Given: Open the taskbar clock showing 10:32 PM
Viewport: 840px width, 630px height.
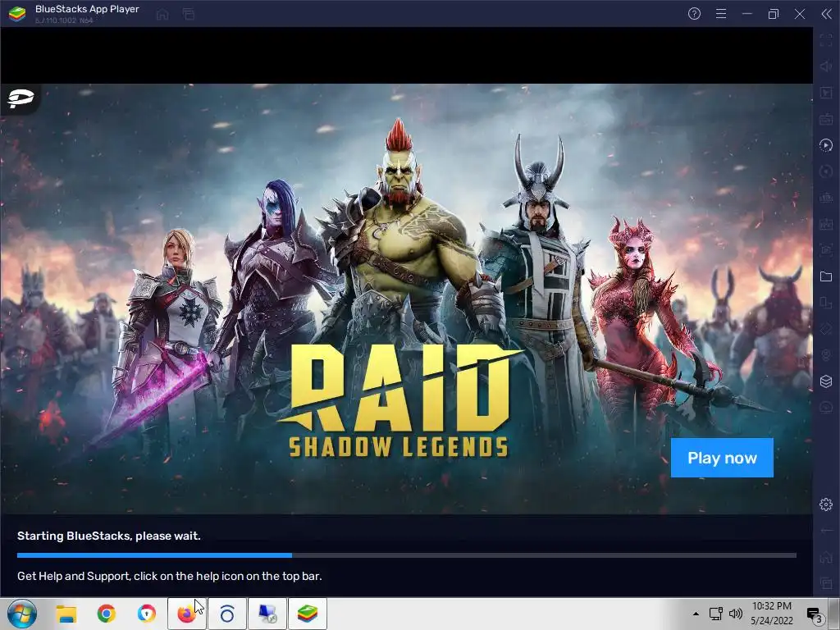Looking at the screenshot, I should pos(771,614).
